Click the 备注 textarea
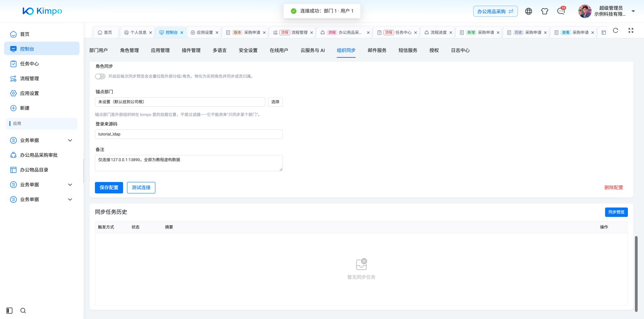 [x=189, y=163]
